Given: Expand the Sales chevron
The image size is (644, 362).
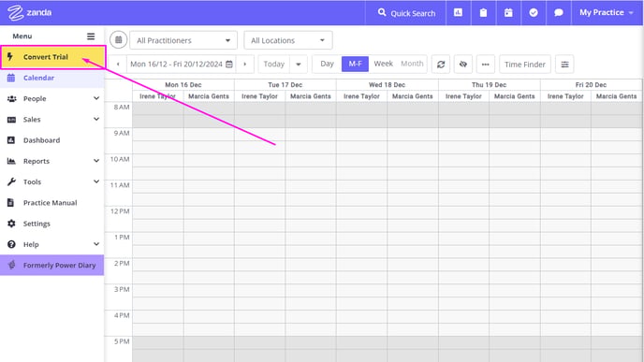Looking at the screenshot, I should [x=96, y=119].
